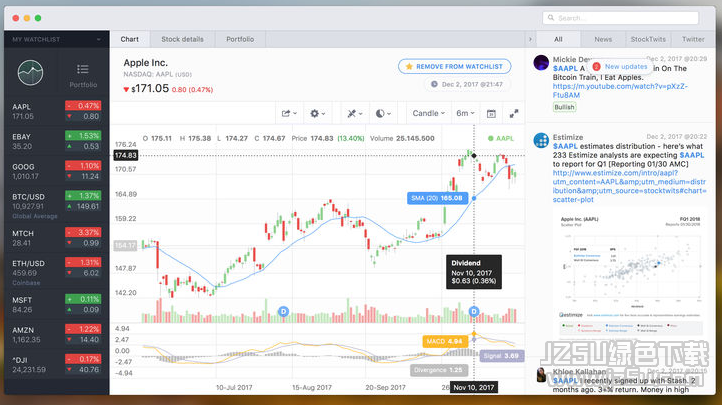The height and width of the screenshot is (405, 722).
Task: Open the estimize.com link in Estimize post
Action: (x=629, y=186)
